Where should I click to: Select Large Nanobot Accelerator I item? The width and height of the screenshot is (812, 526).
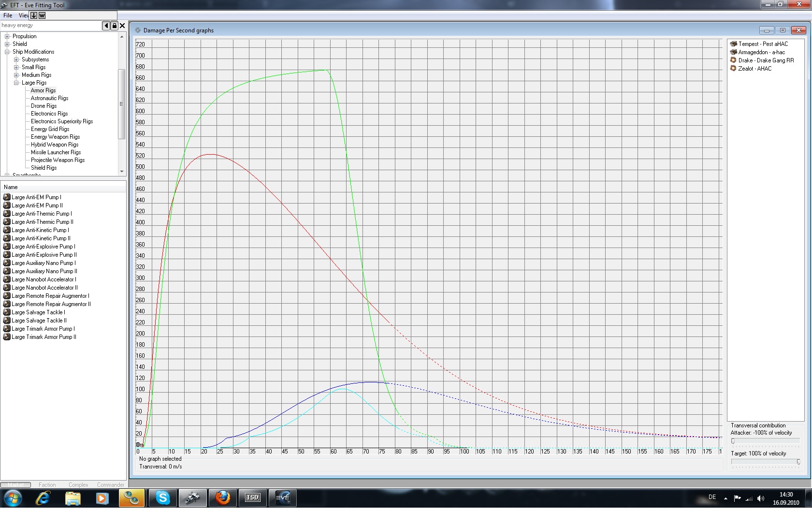44,279
